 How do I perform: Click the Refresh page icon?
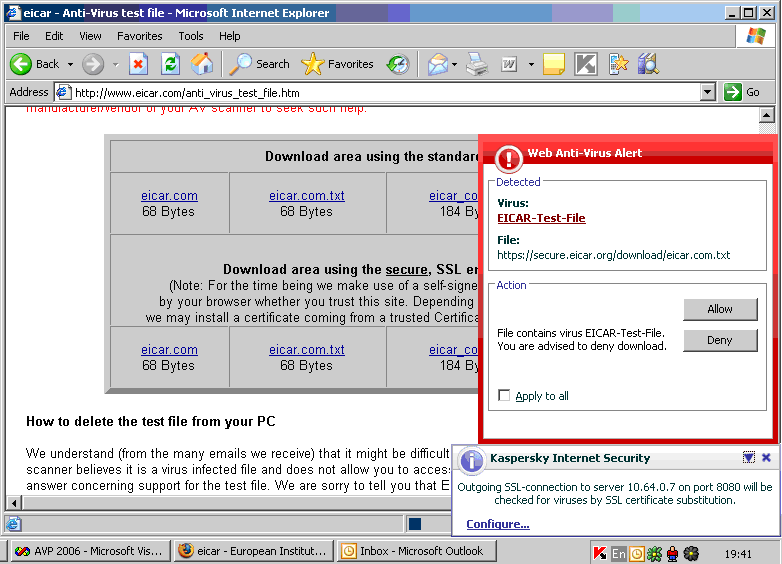click(171, 64)
